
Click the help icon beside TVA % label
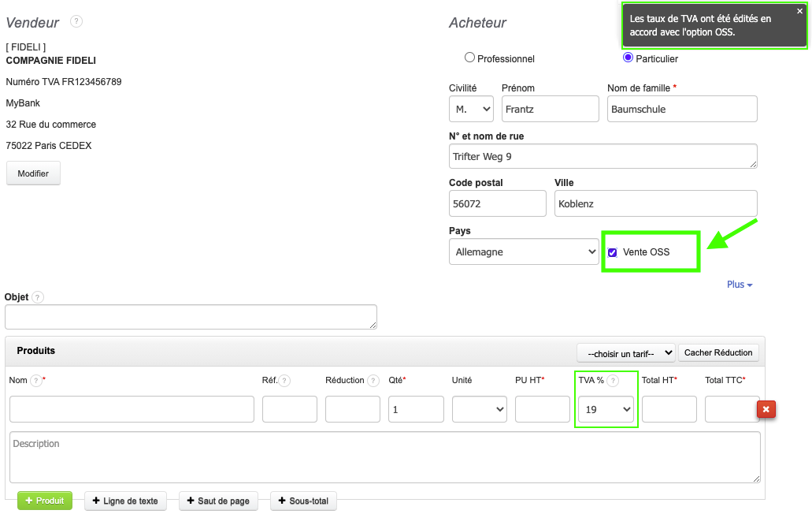coord(613,381)
